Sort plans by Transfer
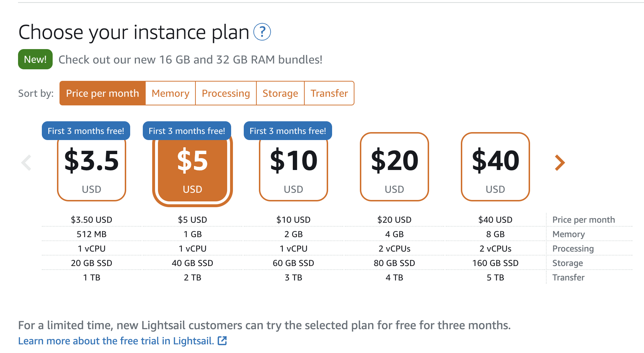The image size is (644, 353). (x=329, y=93)
